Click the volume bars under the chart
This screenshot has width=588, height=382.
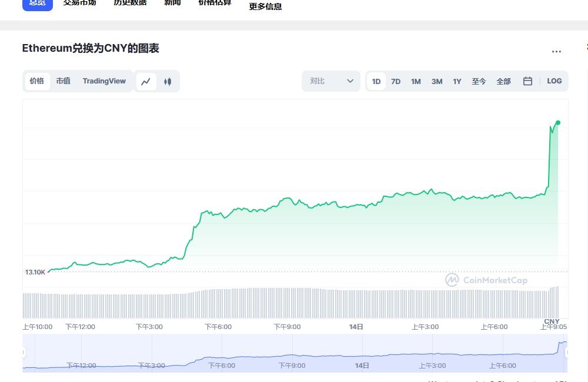pyautogui.click(x=290, y=303)
